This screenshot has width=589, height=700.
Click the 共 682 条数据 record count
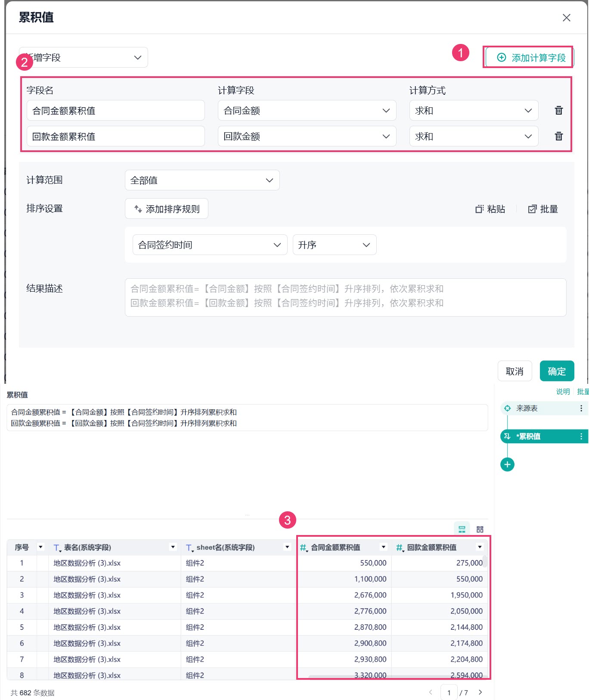click(32, 693)
